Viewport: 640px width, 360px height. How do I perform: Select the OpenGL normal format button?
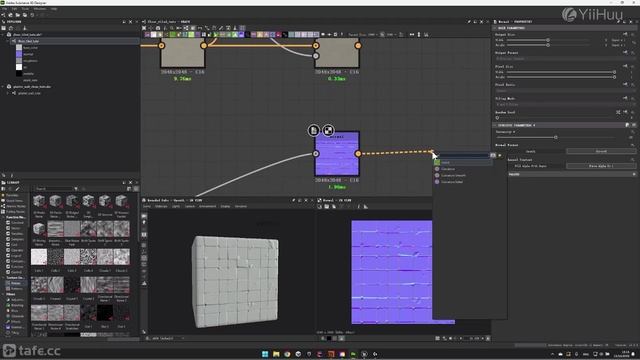tap(601, 151)
